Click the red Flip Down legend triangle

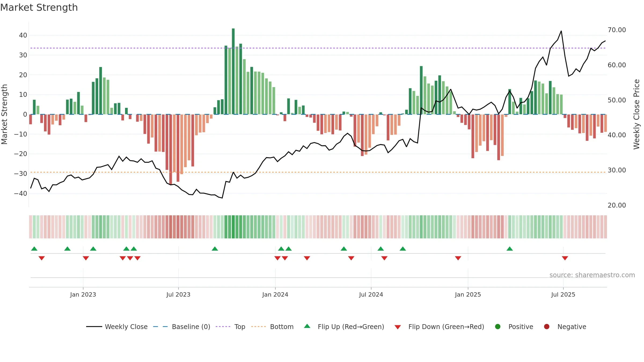[398, 327]
